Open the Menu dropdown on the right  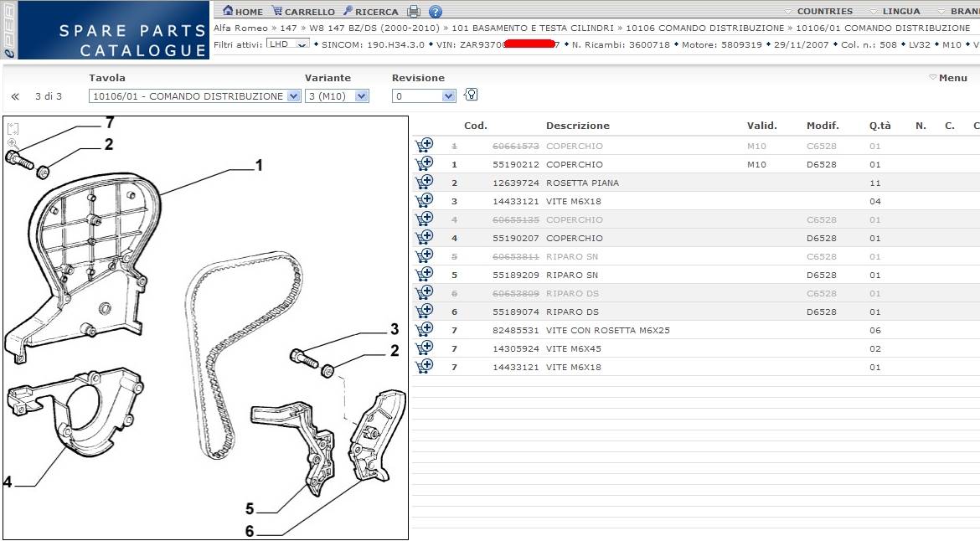[948, 77]
